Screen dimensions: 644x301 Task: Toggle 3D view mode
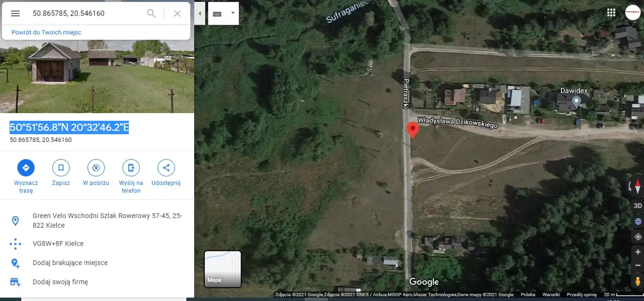[637, 206]
